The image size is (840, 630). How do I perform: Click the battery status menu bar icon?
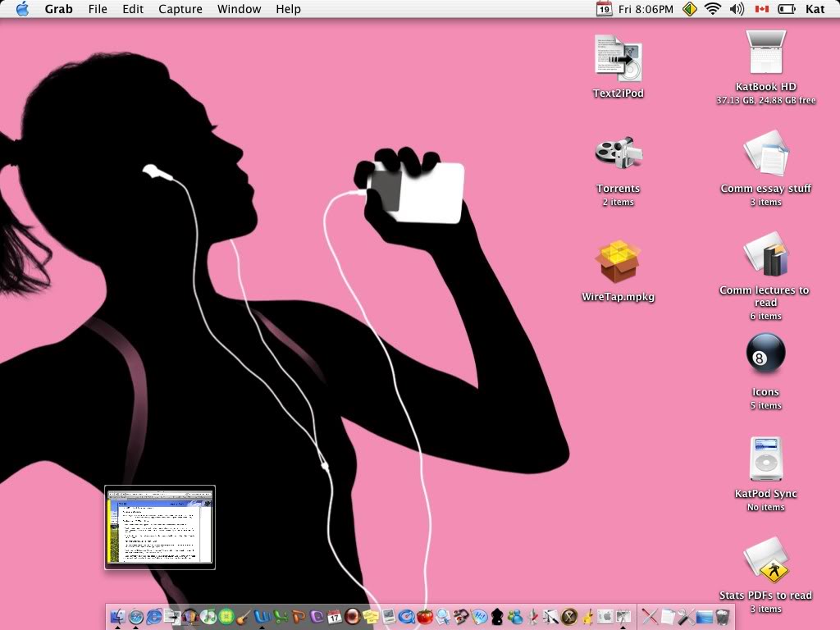click(787, 9)
